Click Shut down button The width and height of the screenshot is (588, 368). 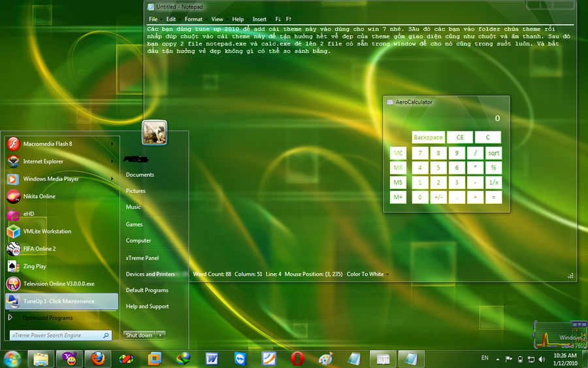point(139,335)
